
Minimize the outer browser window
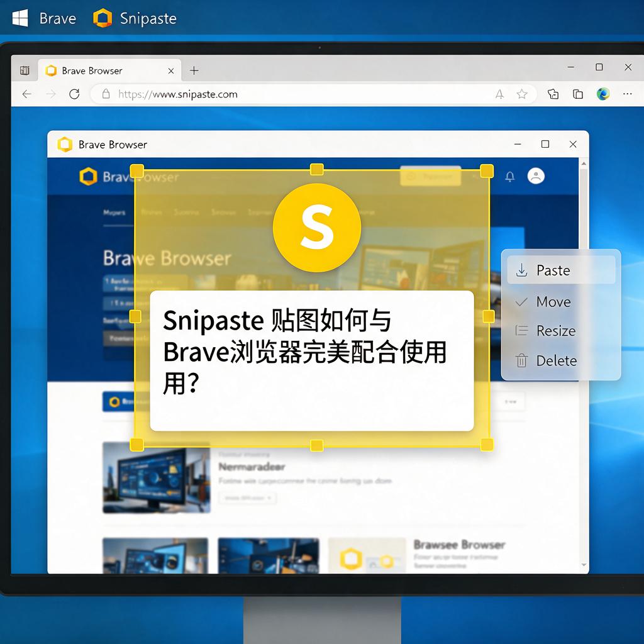pos(571,67)
